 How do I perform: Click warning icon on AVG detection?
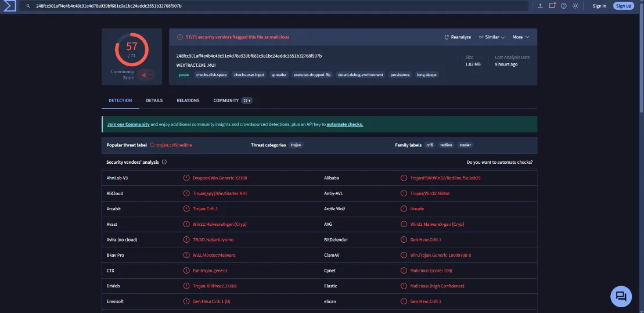tap(404, 224)
